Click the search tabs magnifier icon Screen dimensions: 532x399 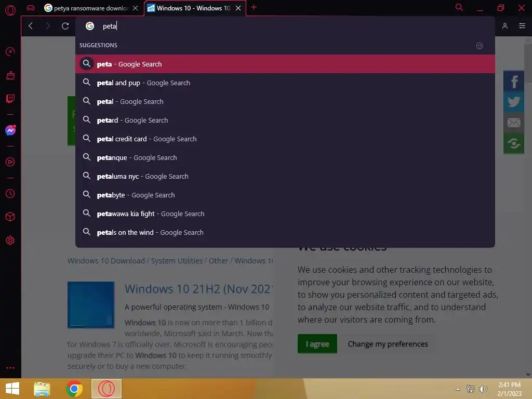pyautogui.click(x=459, y=7)
